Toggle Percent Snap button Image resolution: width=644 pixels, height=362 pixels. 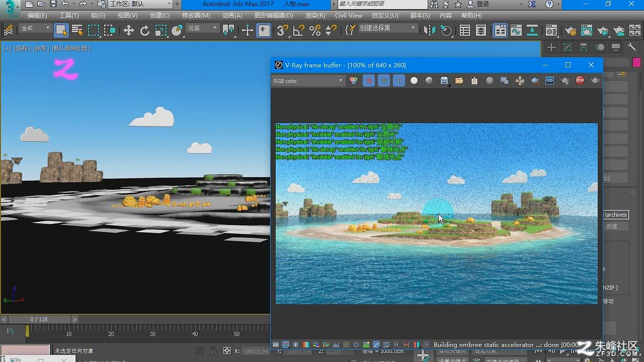tap(315, 31)
